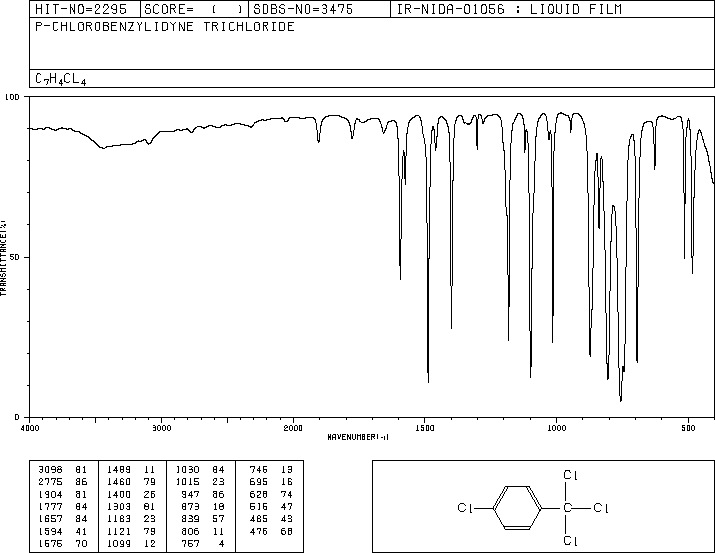Select the SCORE= header field
The height and width of the screenshot is (553, 715).
(194, 9)
